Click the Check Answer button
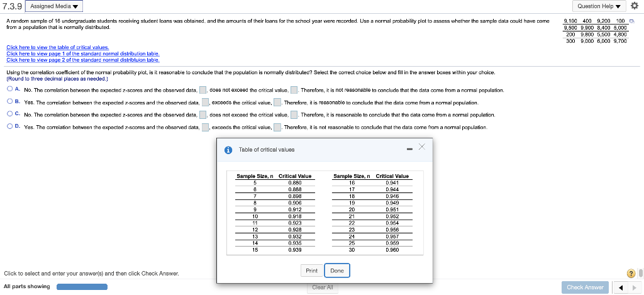 [585, 287]
